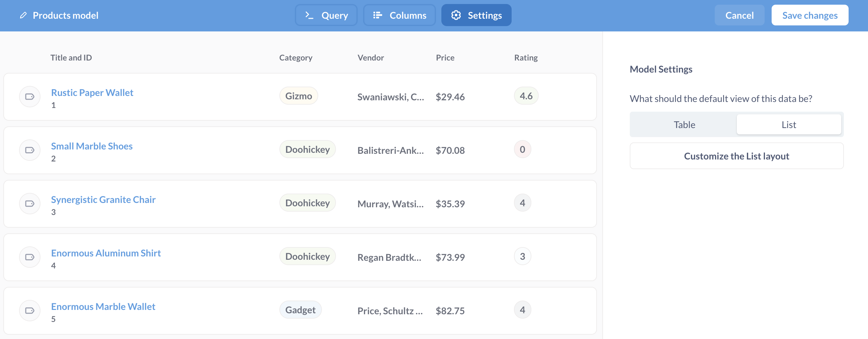Click Customize the List layout
This screenshot has height=339, width=868.
click(x=736, y=156)
